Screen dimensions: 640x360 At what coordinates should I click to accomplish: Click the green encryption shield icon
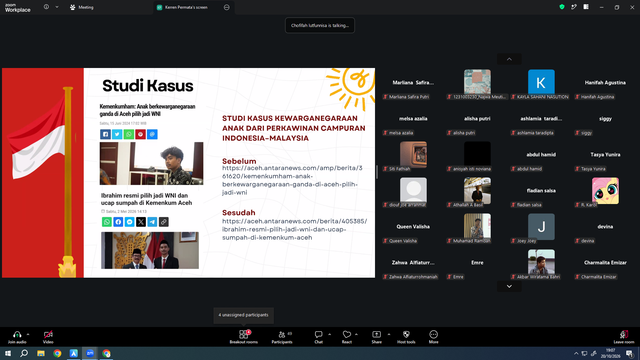tap(562, 7)
